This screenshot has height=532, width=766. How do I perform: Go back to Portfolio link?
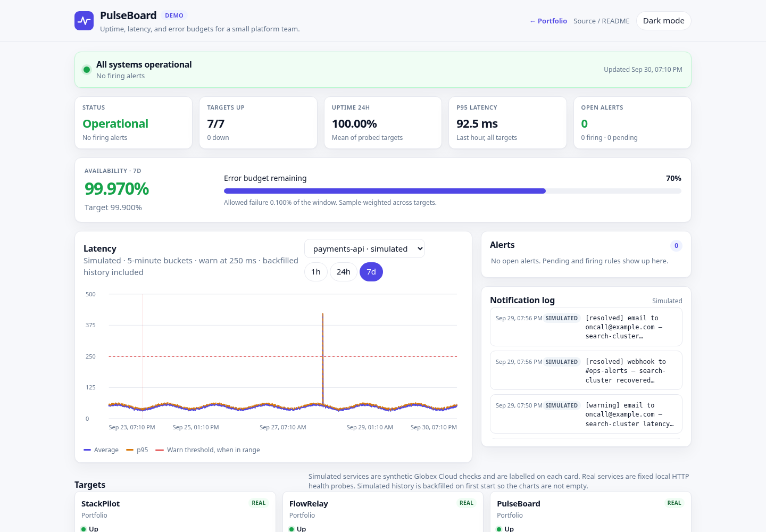tap(548, 21)
